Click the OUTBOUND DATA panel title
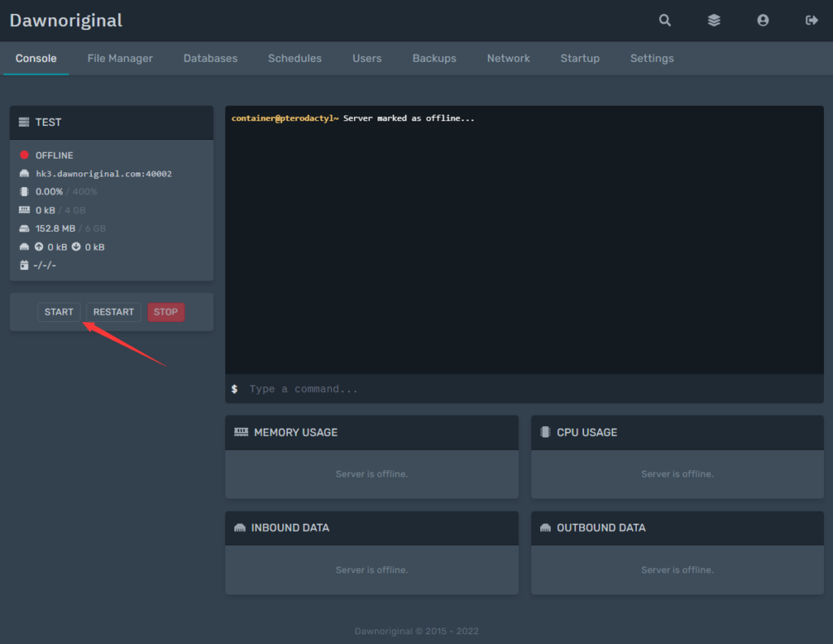 point(601,528)
